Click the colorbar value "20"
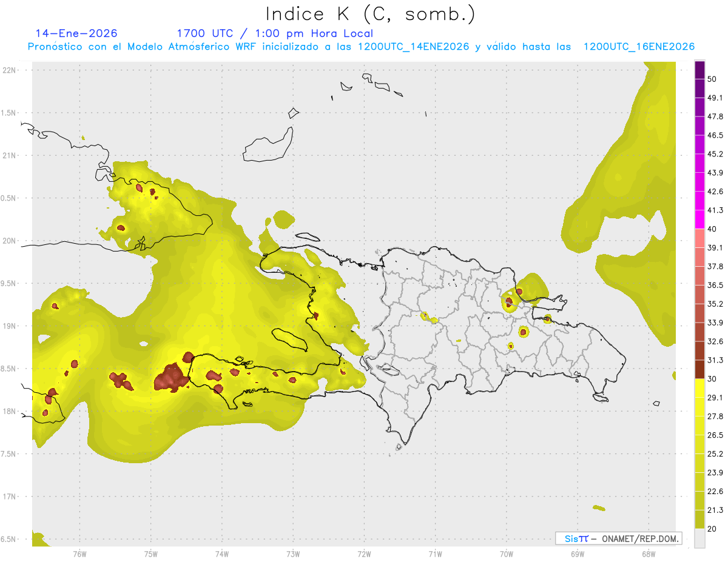This screenshot has height=562, width=728. pos(712,529)
